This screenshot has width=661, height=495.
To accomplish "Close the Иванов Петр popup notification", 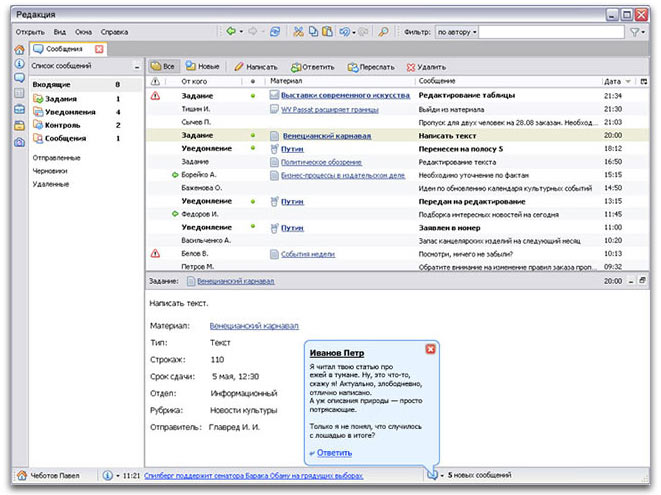I will (x=430, y=348).
